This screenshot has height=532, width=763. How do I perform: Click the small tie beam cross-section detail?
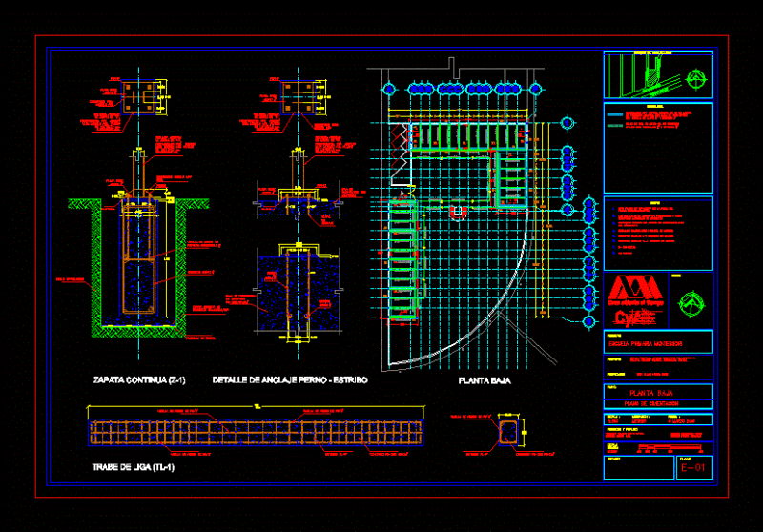point(508,430)
